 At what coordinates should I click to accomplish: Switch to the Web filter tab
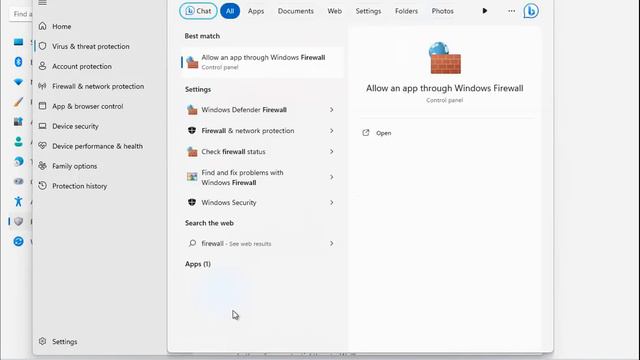click(x=334, y=11)
